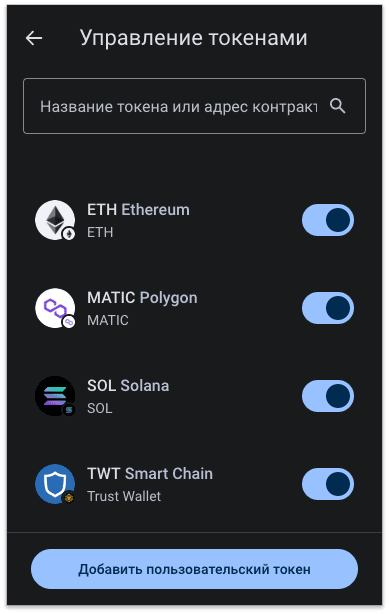Go back using the left arrow
The image size is (389, 614).
(34, 38)
